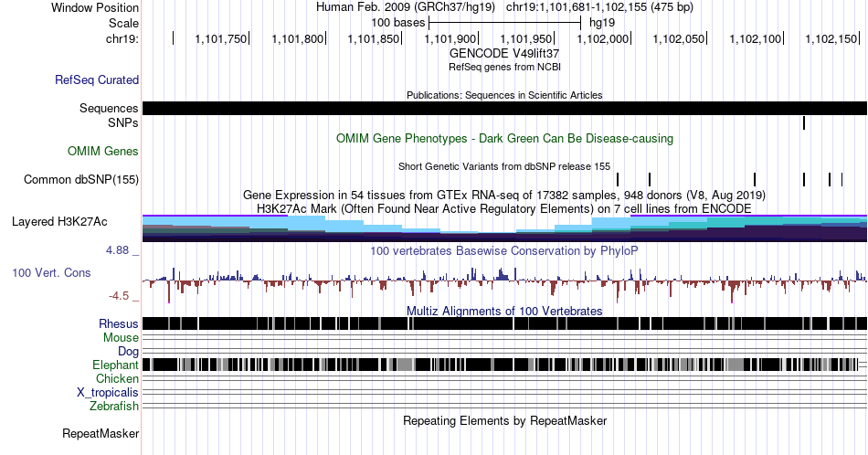Click the layered H3K27Ac signal graph
This screenshot has height=455, width=868.
point(504,228)
